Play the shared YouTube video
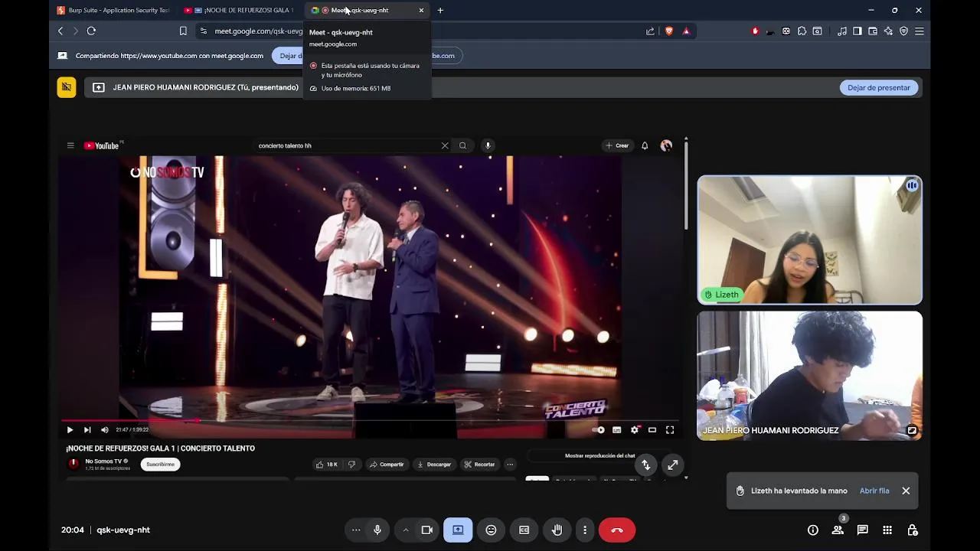 pyautogui.click(x=70, y=430)
